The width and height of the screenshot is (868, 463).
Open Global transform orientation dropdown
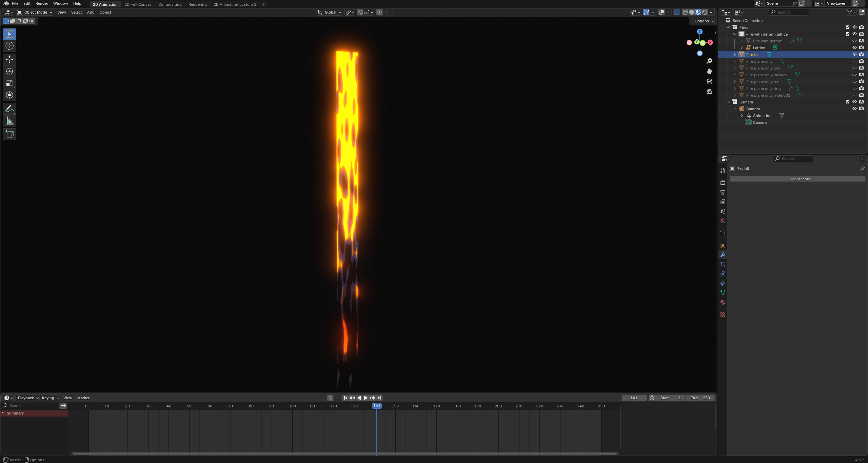point(329,12)
